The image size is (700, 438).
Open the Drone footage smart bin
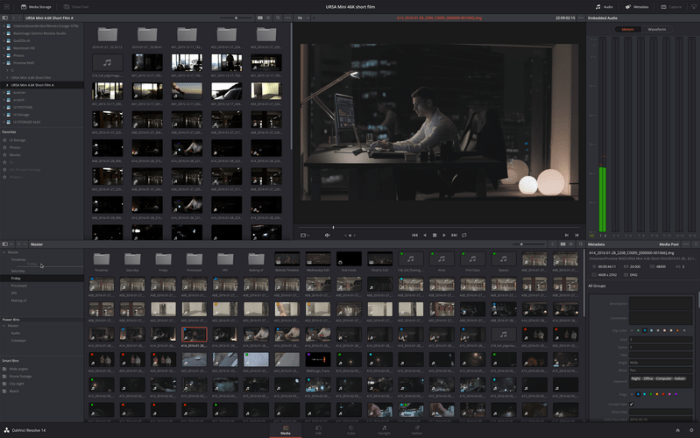click(x=21, y=376)
